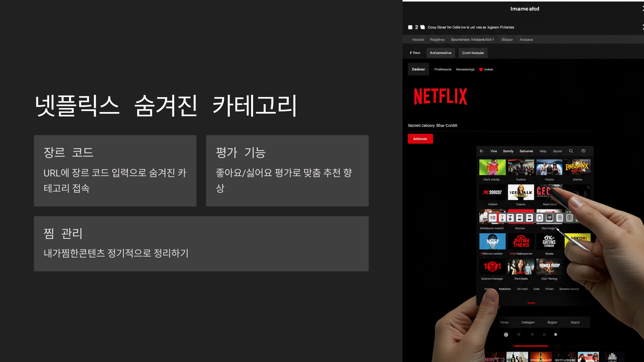Select the Reophey menu item
The width and height of the screenshot is (644, 362).
437,39
